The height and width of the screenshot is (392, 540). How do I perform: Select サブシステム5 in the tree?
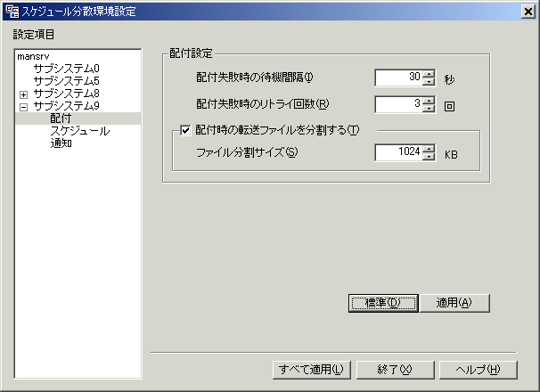66,81
